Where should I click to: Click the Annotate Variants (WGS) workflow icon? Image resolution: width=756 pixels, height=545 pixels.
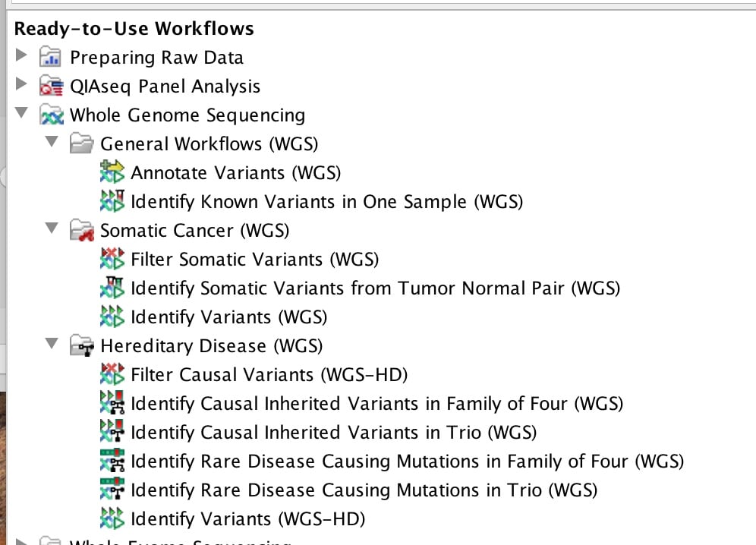point(112,172)
